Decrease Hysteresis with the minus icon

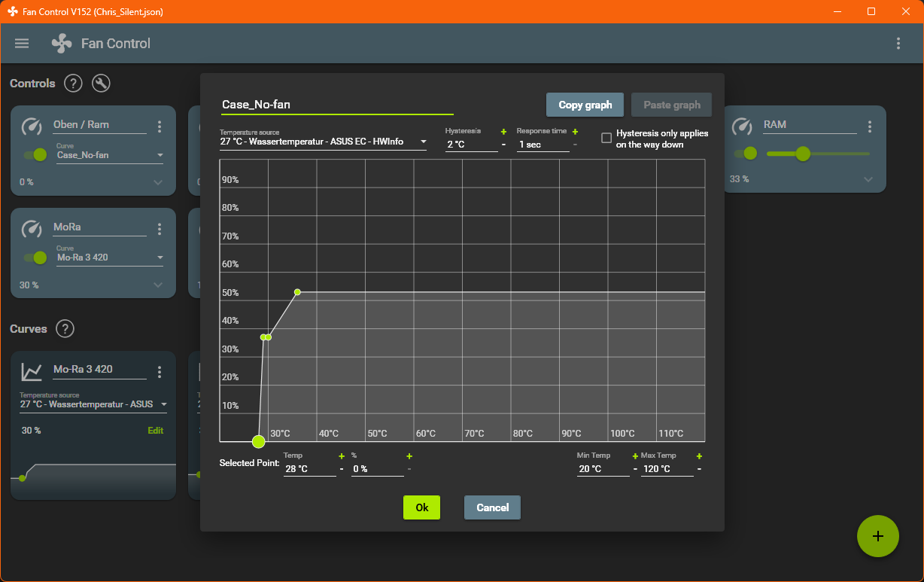click(x=503, y=144)
